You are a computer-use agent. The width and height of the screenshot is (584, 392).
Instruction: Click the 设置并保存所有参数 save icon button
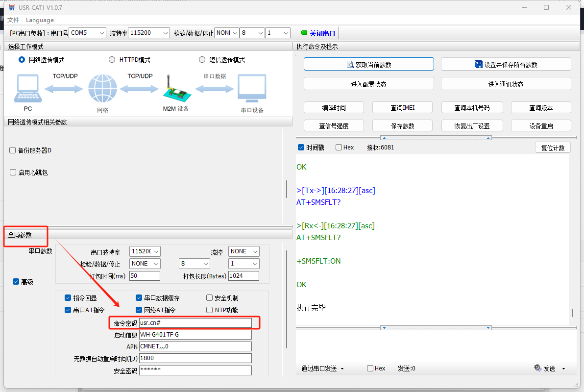point(506,64)
